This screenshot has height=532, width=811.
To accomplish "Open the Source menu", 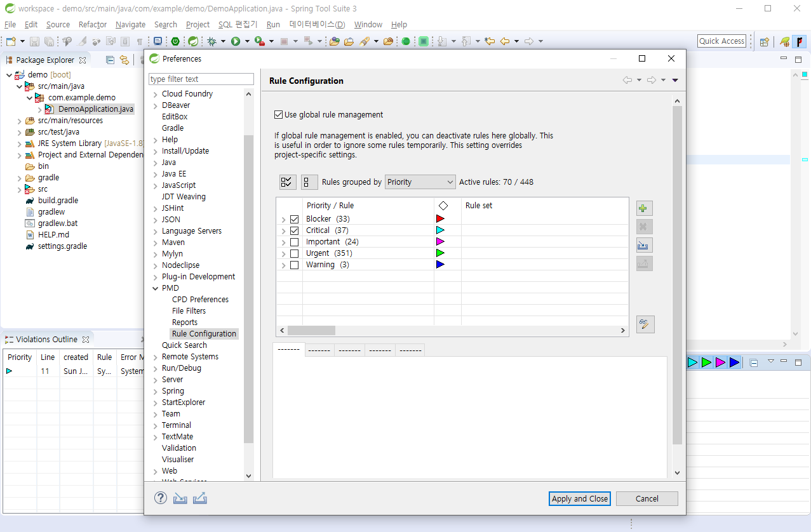I will [x=58, y=24].
